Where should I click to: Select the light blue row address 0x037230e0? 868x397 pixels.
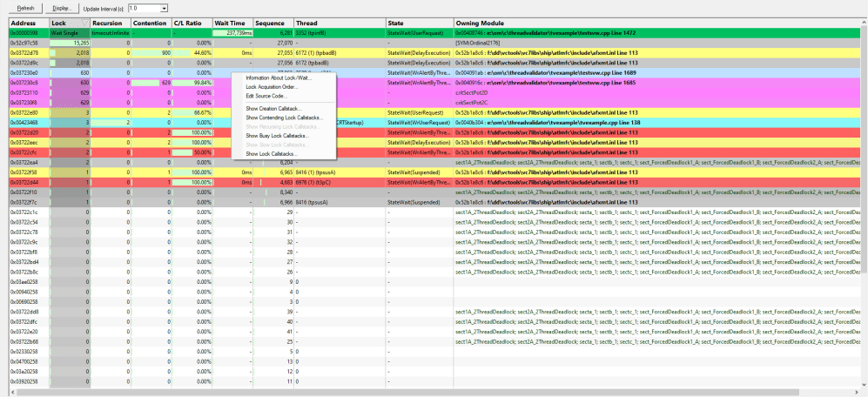click(x=24, y=72)
